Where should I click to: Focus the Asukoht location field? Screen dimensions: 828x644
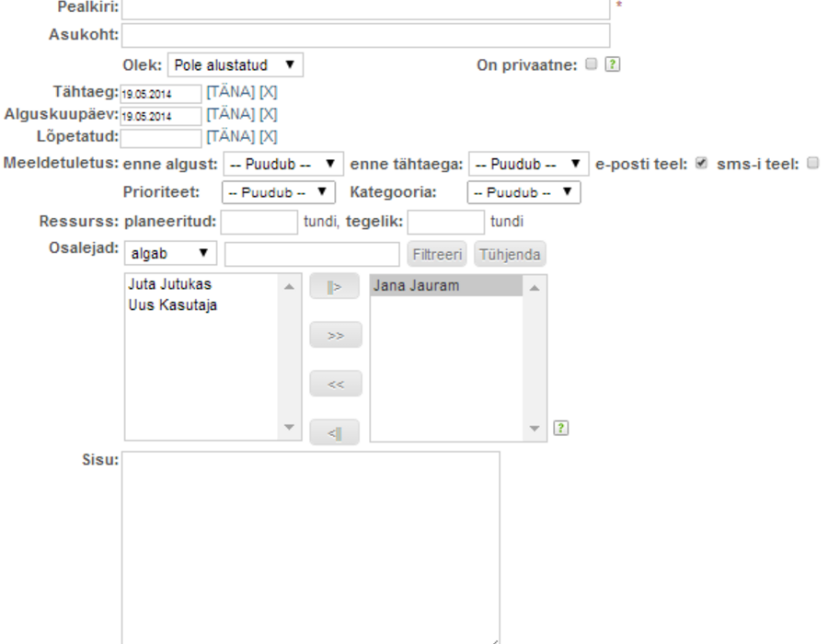pyautogui.click(x=366, y=35)
